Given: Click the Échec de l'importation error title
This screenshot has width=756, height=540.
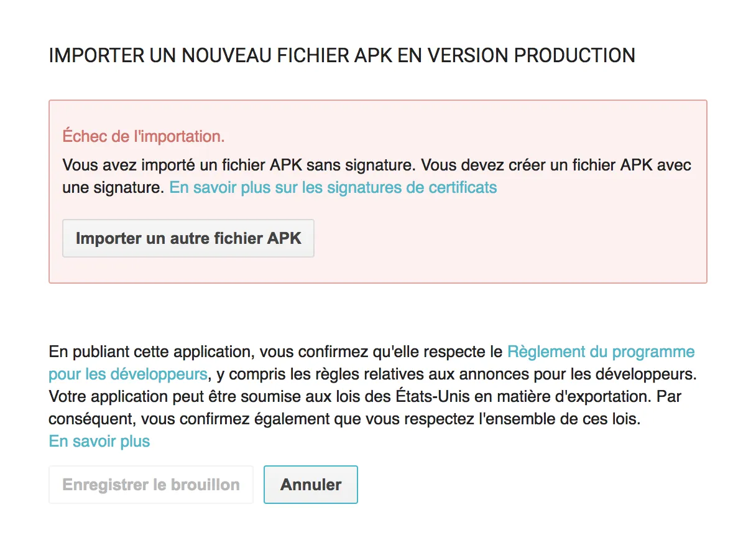Looking at the screenshot, I should point(144,136).
